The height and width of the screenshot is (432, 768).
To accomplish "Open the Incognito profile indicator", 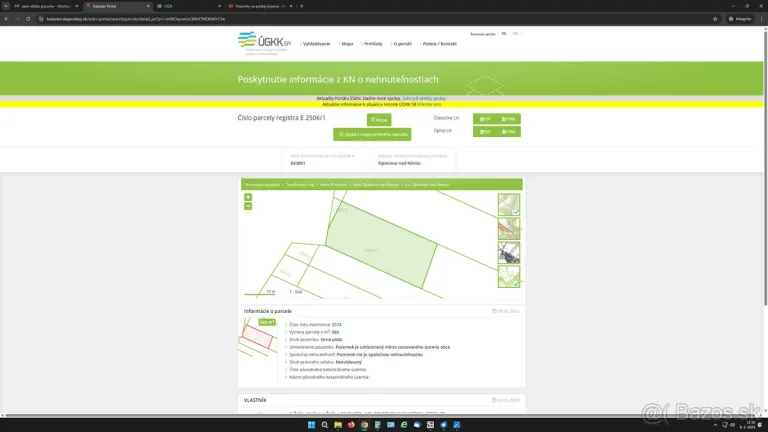I will coord(740,19).
